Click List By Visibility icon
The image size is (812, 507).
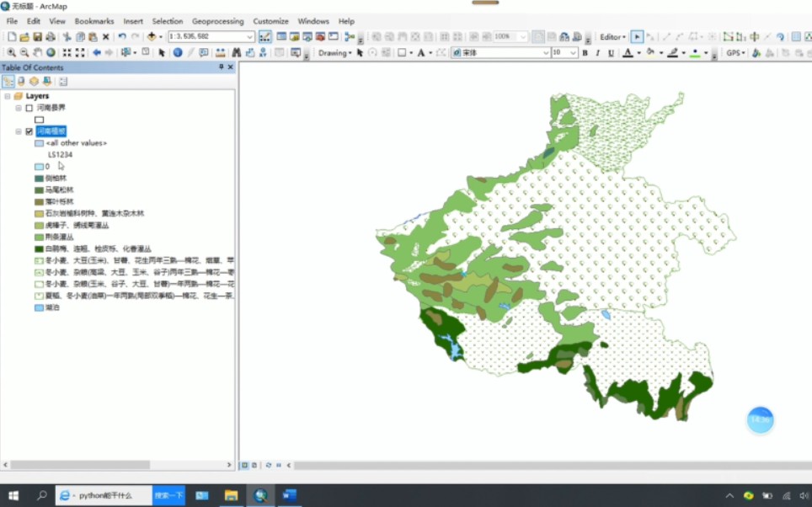35,82
